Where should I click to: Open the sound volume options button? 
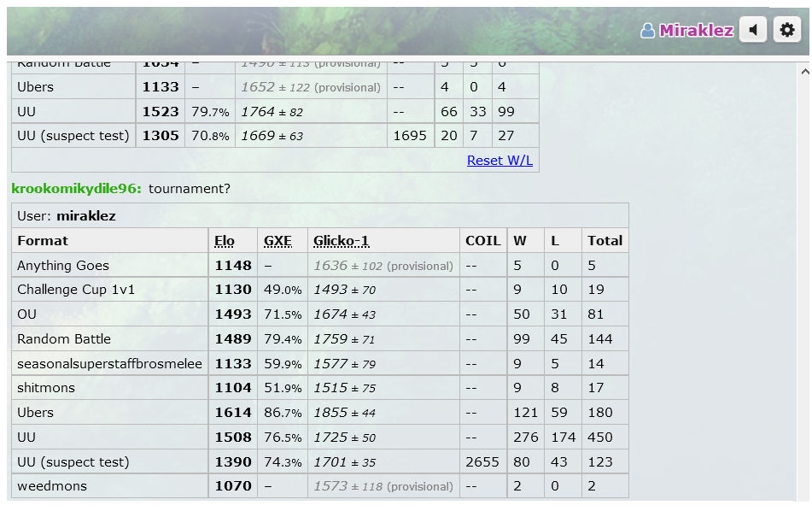pyautogui.click(x=752, y=30)
